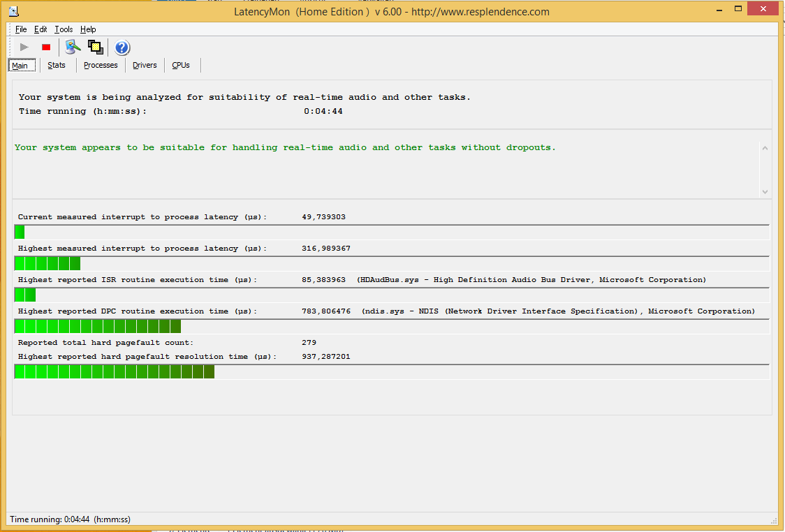
Task: Click the current latency value 49,739303
Action: click(x=323, y=216)
